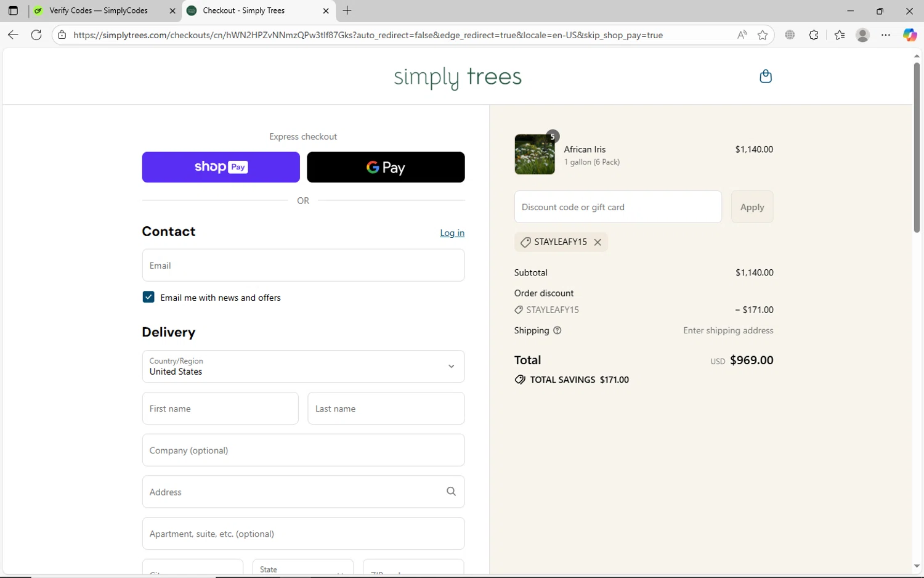The width and height of the screenshot is (924, 578).
Task: Open the tab actions menu icon
Action: click(13, 10)
